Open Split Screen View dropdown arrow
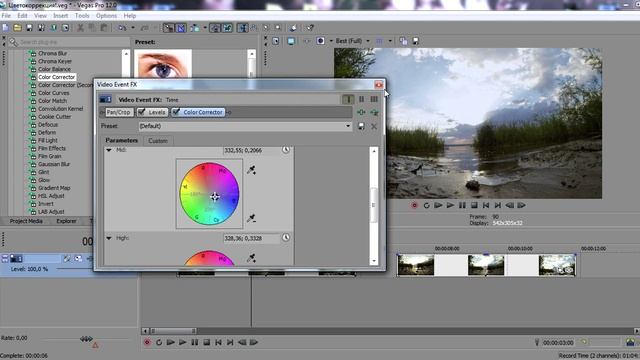The width and height of the screenshot is (640, 360). tap(331, 41)
